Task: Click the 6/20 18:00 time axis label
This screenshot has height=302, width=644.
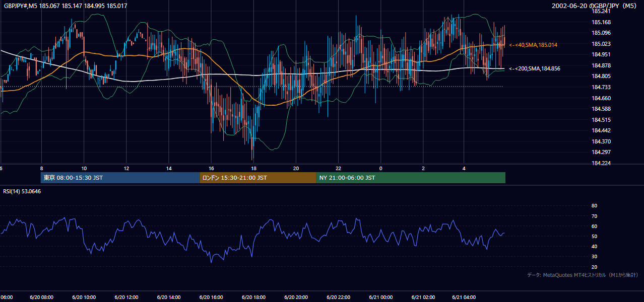Action: point(253,297)
